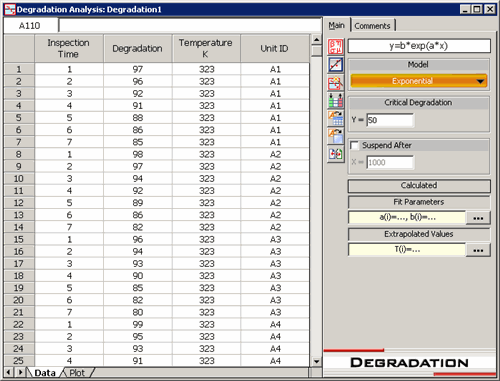
Task: Click the sheet tabs scroll right arrow
Action: 20,372
